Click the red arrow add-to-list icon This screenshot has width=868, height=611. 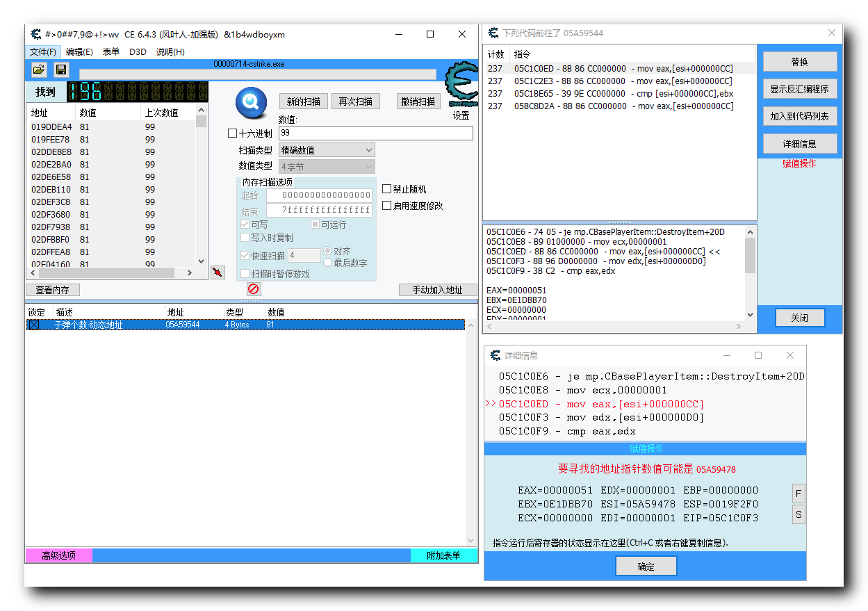coord(218,272)
